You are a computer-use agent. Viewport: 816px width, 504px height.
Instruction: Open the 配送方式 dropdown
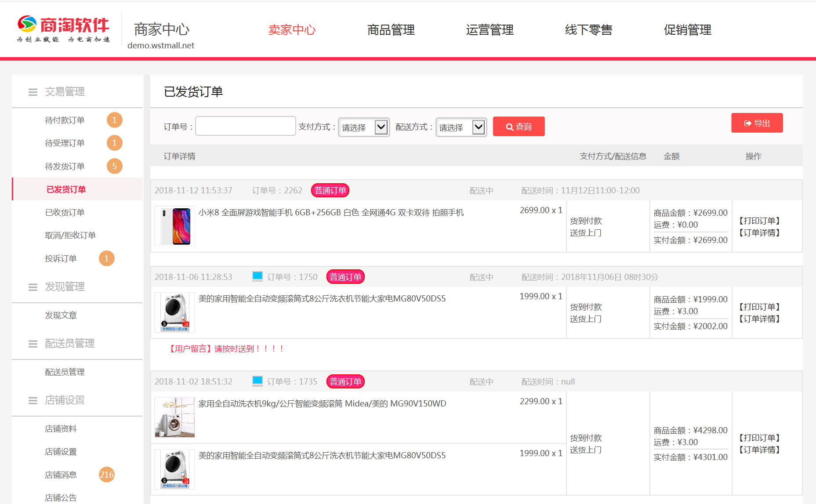tap(461, 127)
